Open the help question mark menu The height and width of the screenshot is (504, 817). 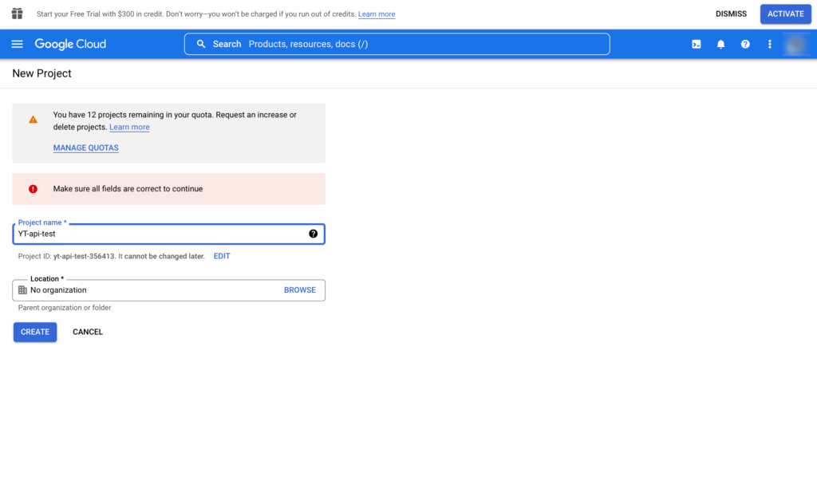(745, 45)
